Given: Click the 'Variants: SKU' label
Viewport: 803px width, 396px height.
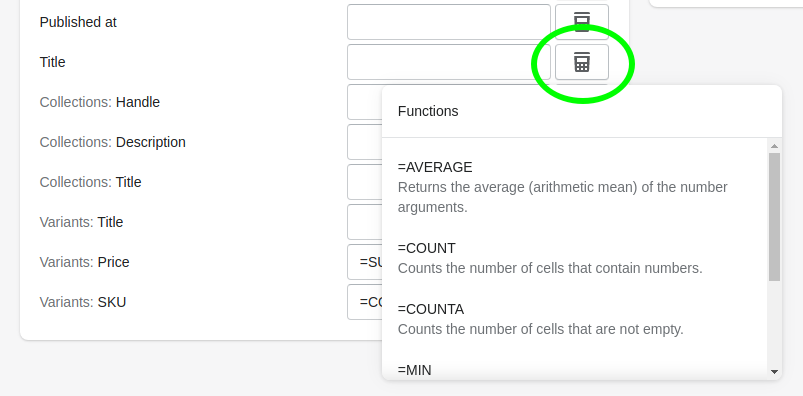Looking at the screenshot, I should (x=83, y=302).
